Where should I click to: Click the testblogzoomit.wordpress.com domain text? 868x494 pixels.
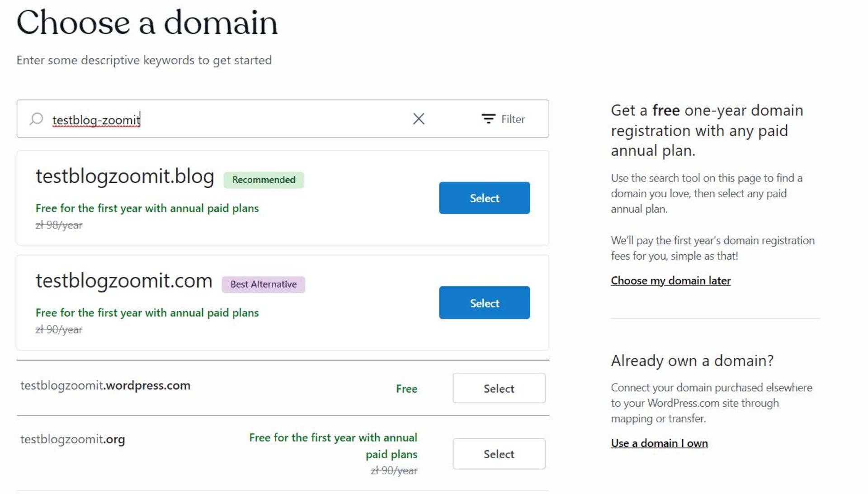(x=105, y=386)
